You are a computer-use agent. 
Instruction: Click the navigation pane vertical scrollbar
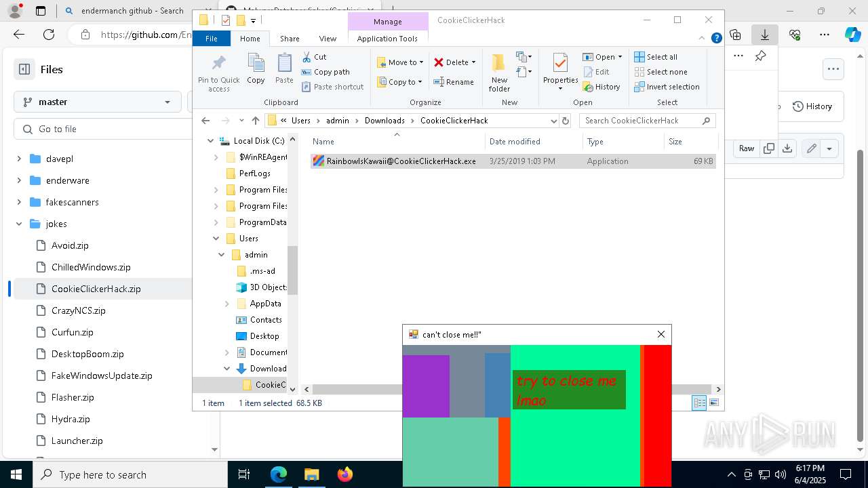coord(293,271)
